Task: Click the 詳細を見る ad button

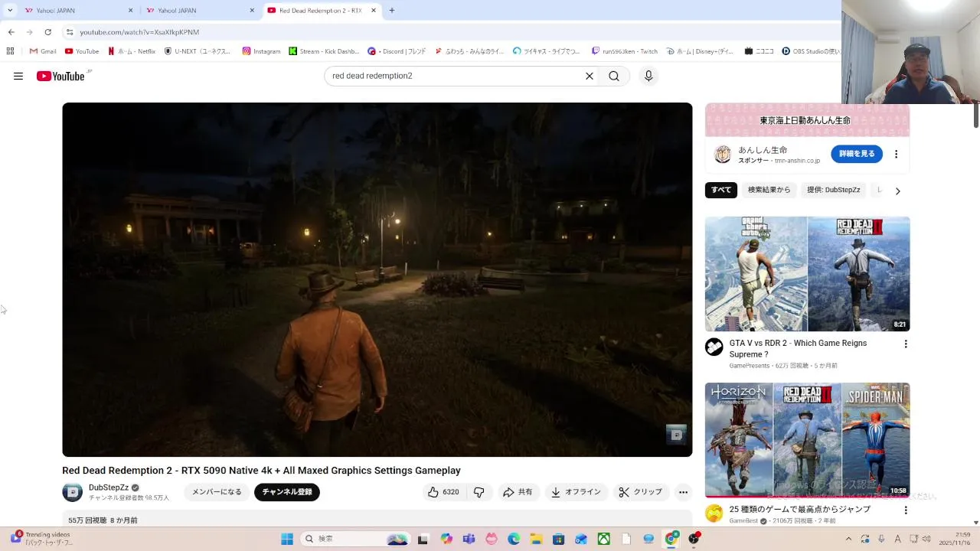Action: click(x=857, y=154)
